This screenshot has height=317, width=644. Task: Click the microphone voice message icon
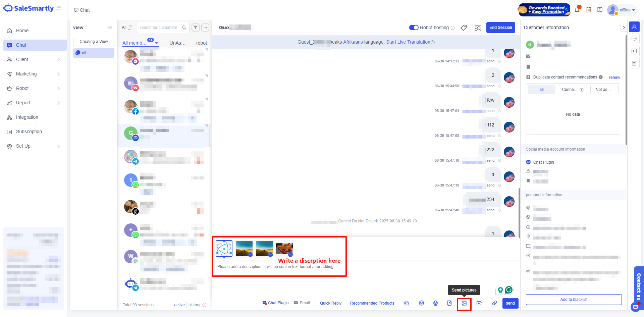[435, 303]
